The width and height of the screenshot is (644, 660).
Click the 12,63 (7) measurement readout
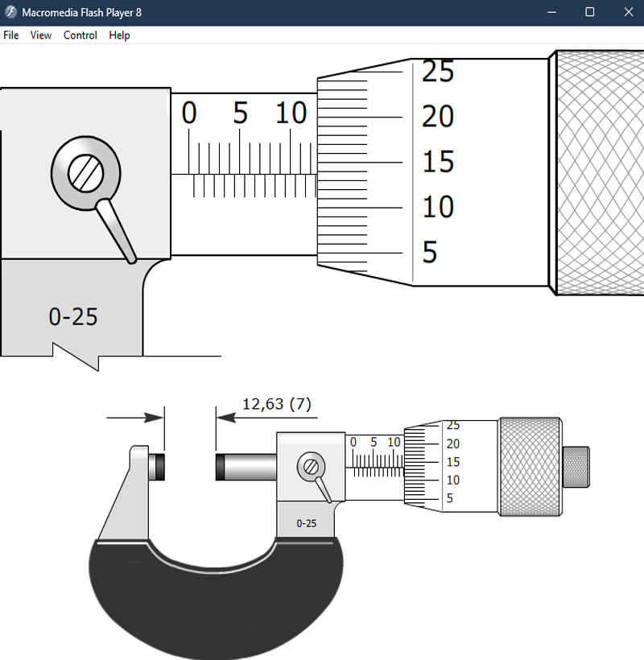click(x=276, y=404)
